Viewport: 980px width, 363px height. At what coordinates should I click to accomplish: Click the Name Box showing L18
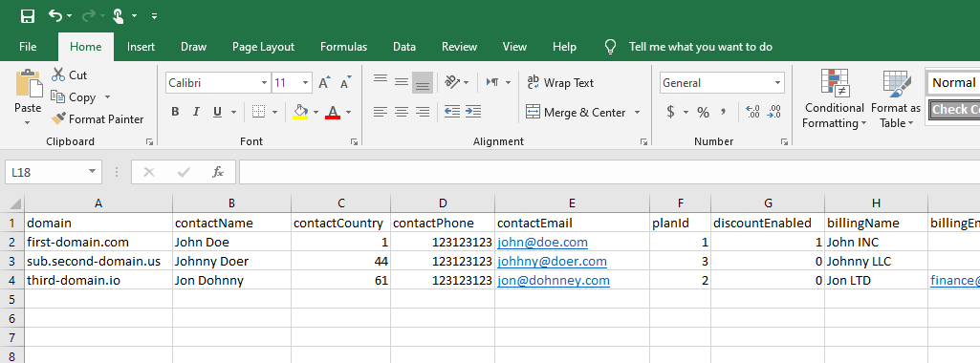point(54,172)
